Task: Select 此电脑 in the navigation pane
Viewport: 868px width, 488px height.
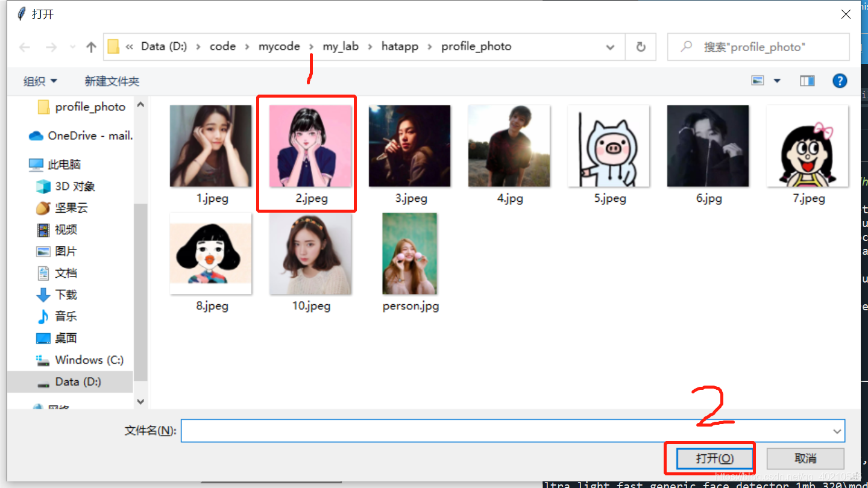Action: pos(55,164)
